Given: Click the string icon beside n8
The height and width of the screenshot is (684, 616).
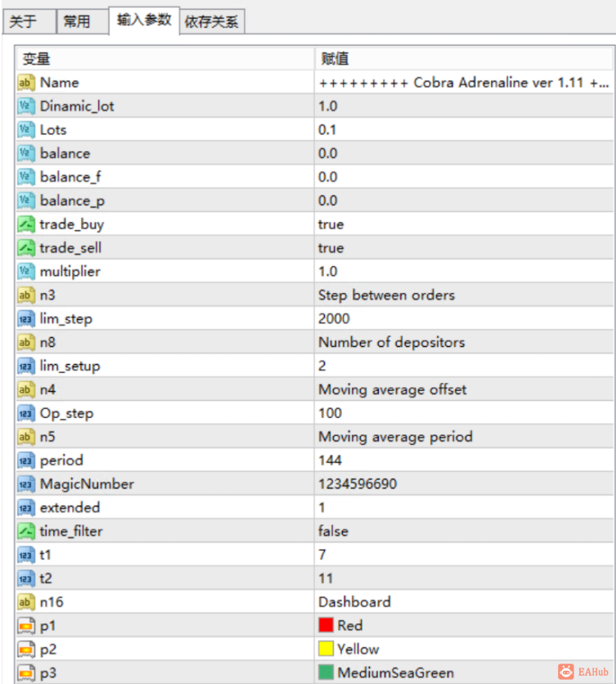Looking at the screenshot, I should click(x=25, y=343).
